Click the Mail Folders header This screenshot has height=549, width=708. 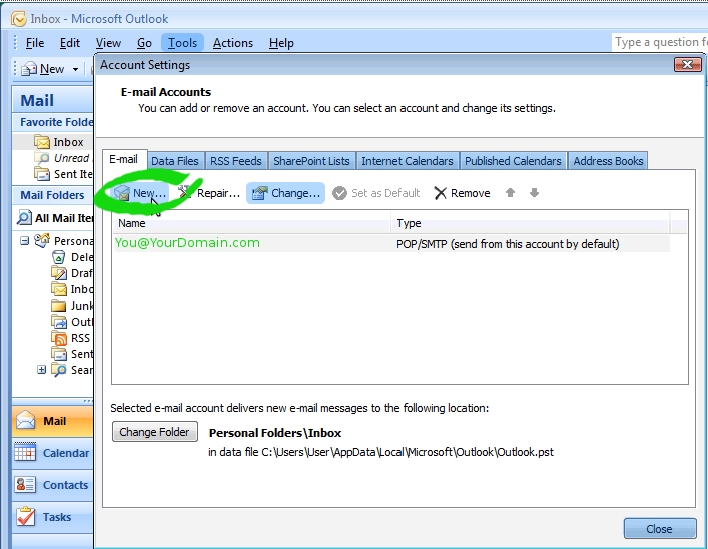click(x=53, y=195)
